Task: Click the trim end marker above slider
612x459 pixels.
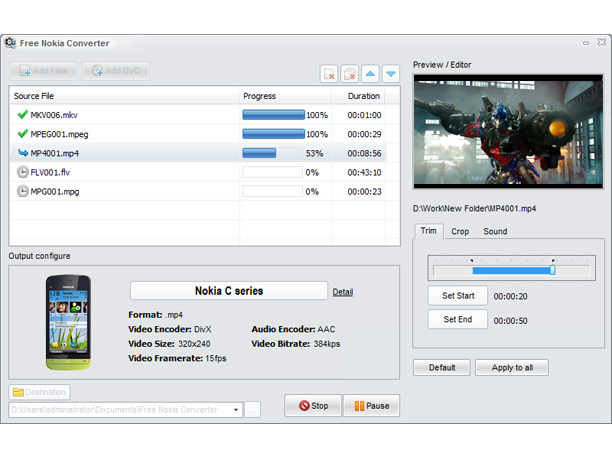Action: [553, 260]
